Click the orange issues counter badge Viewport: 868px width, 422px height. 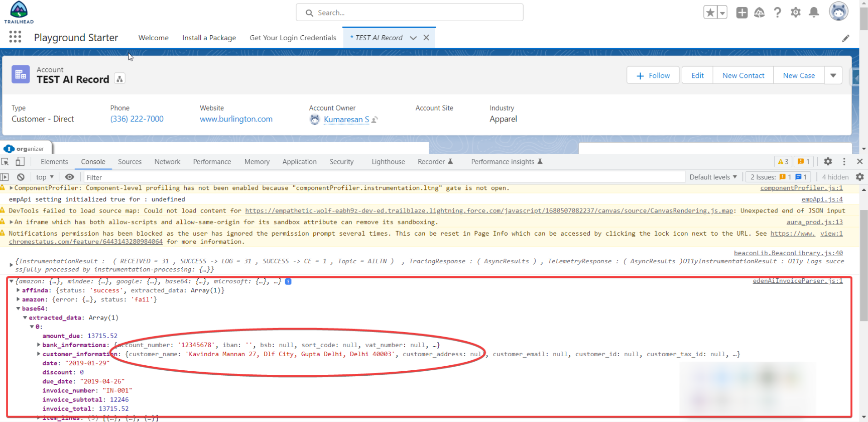pyautogui.click(x=804, y=162)
